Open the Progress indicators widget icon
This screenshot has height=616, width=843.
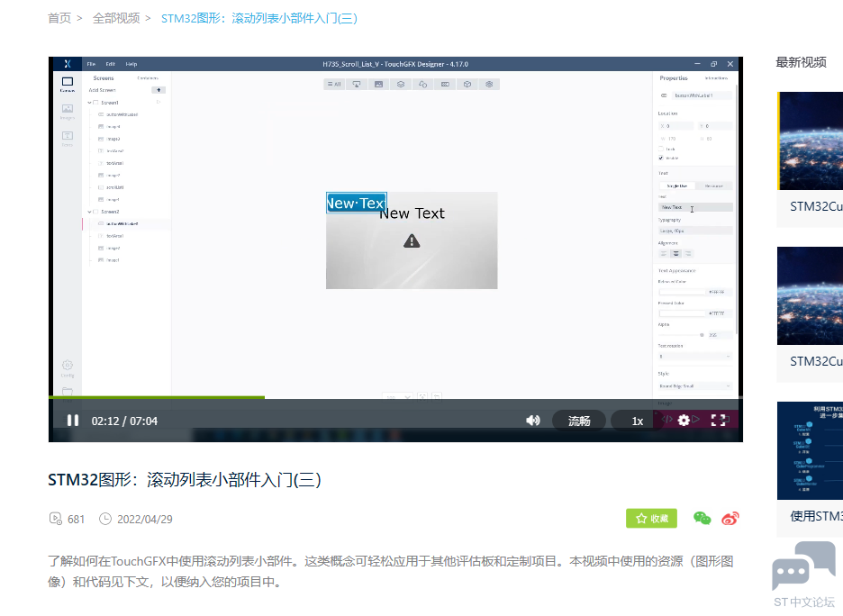click(x=445, y=84)
